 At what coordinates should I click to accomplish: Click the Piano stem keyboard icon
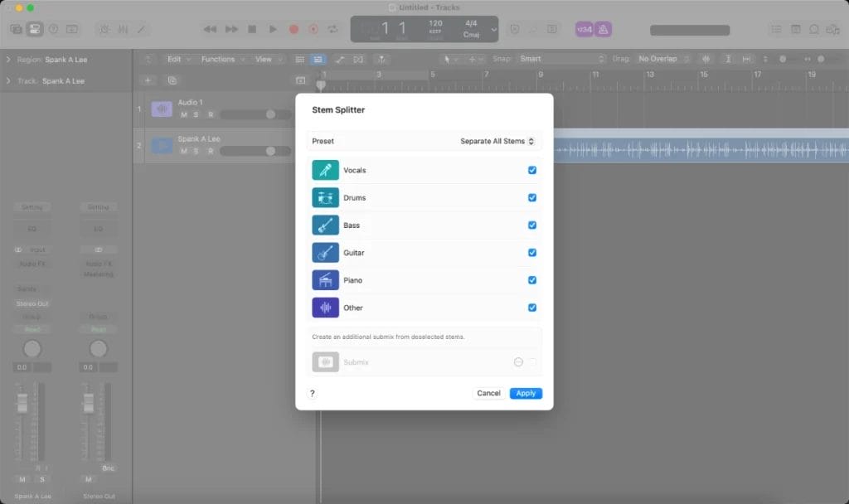[x=327, y=280]
